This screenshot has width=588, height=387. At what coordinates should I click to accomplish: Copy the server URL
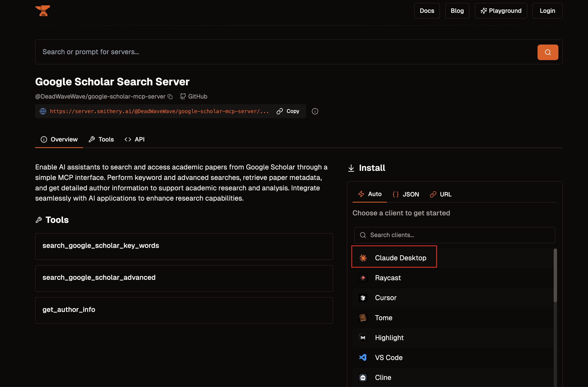(x=288, y=111)
